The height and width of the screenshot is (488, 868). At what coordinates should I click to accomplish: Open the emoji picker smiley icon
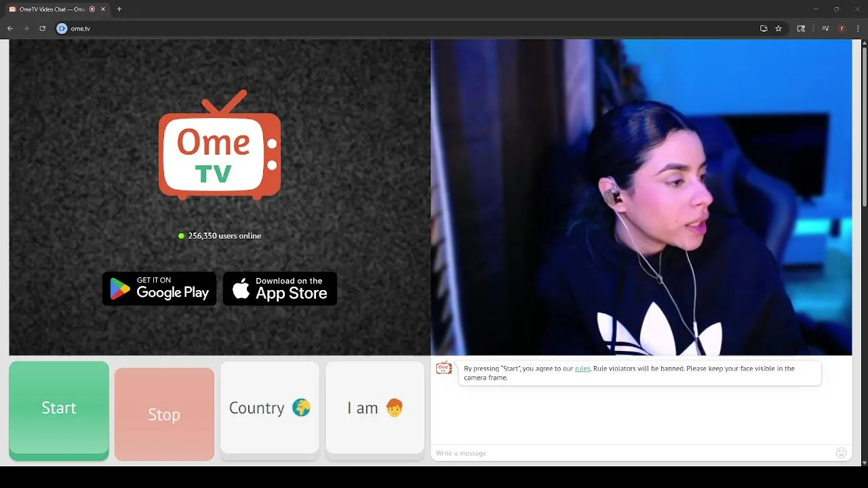tap(842, 453)
